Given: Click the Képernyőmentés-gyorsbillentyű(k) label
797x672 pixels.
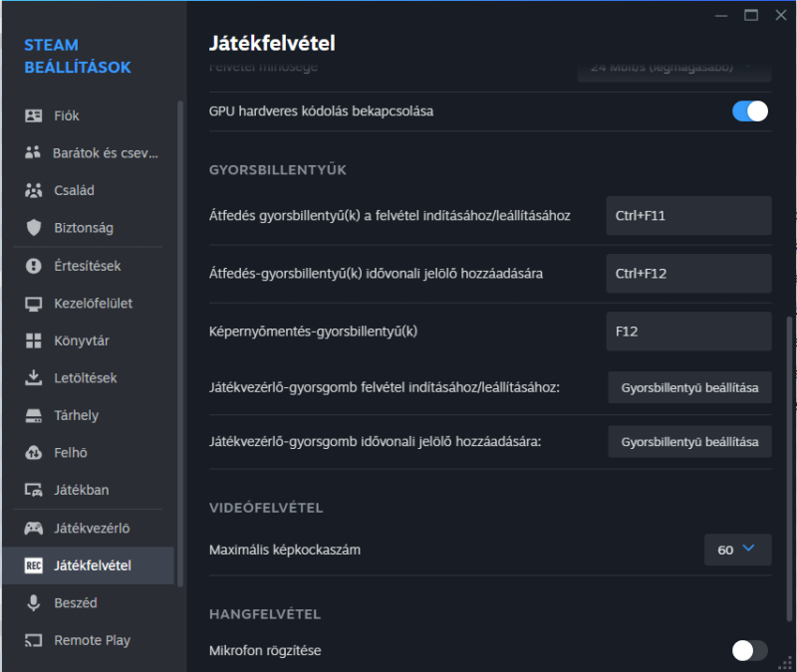Looking at the screenshot, I should 313,332.
